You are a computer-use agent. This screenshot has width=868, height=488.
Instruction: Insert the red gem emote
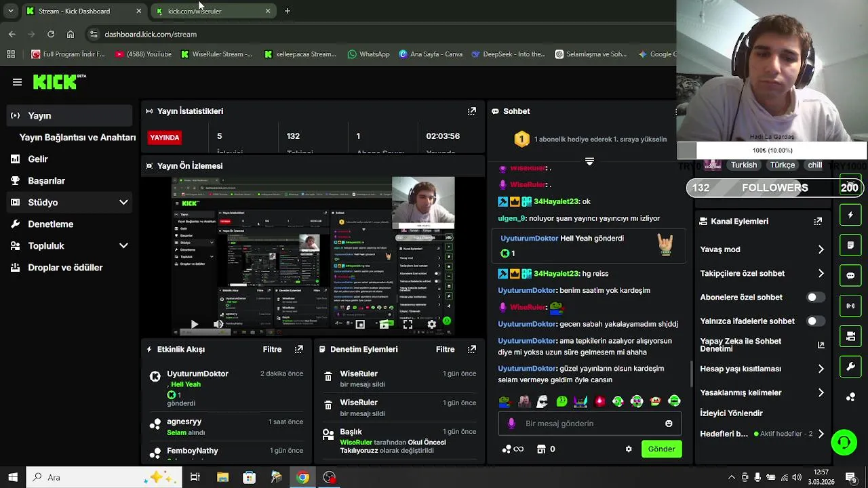599,401
